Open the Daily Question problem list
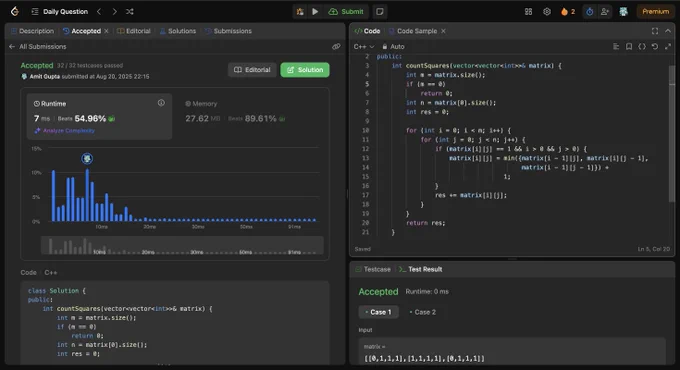 pyautogui.click(x=60, y=12)
